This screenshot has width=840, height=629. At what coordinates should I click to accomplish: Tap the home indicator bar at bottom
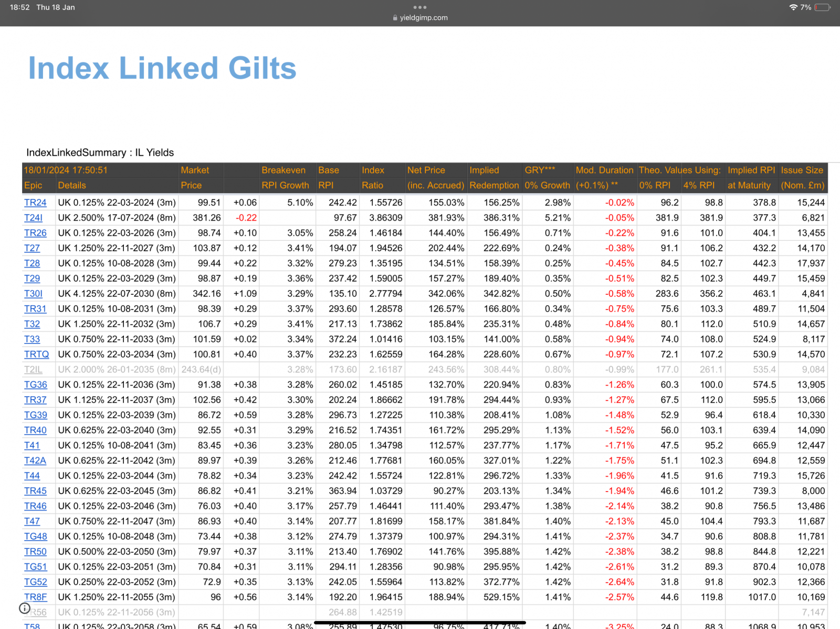[x=420, y=623]
